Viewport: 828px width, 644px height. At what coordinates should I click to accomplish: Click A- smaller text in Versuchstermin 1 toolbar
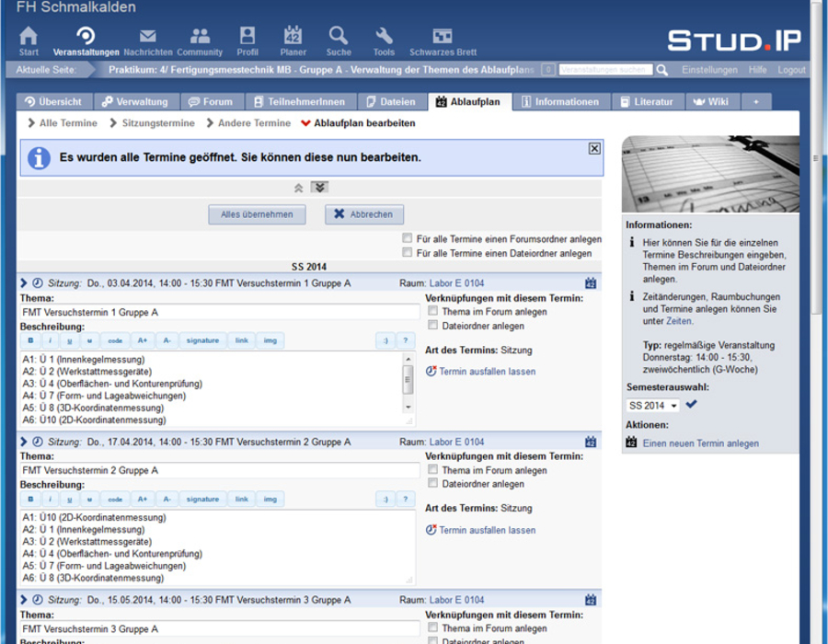tap(167, 340)
